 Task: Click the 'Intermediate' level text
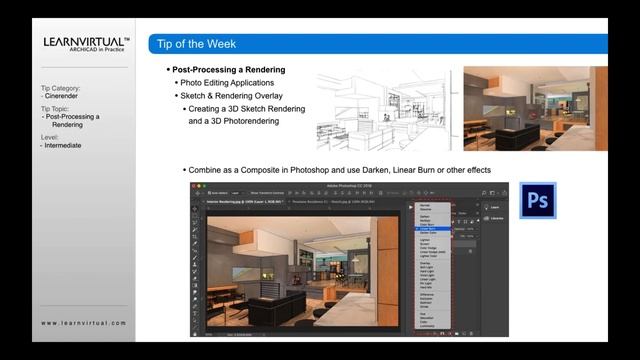pos(63,145)
